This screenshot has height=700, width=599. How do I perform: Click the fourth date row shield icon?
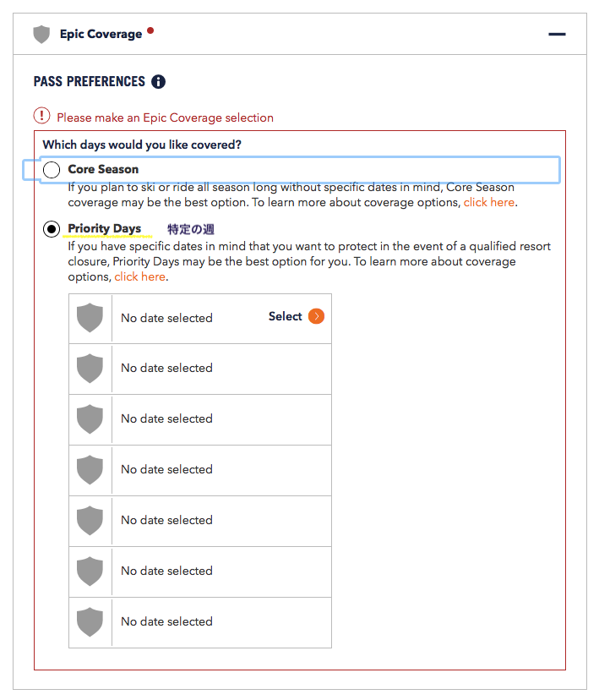coord(90,470)
